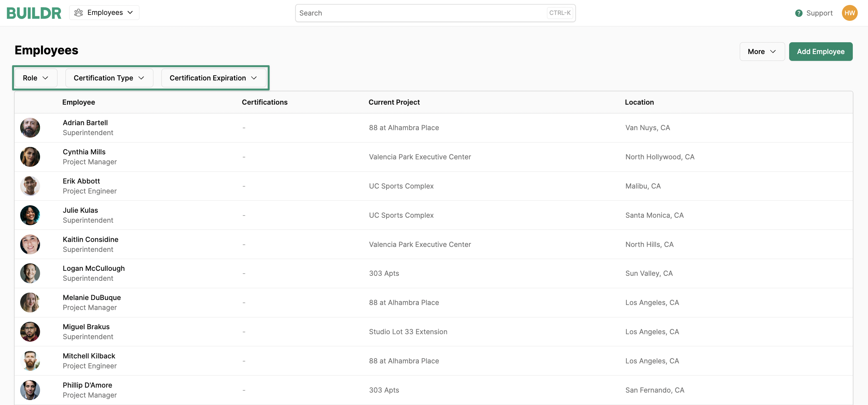The height and width of the screenshot is (405, 868).
Task: Click the Employees page heading
Action: (47, 50)
